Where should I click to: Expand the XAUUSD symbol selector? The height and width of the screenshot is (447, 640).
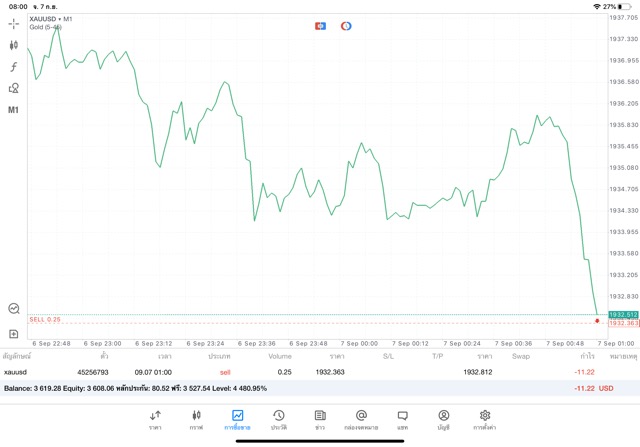[x=50, y=19]
